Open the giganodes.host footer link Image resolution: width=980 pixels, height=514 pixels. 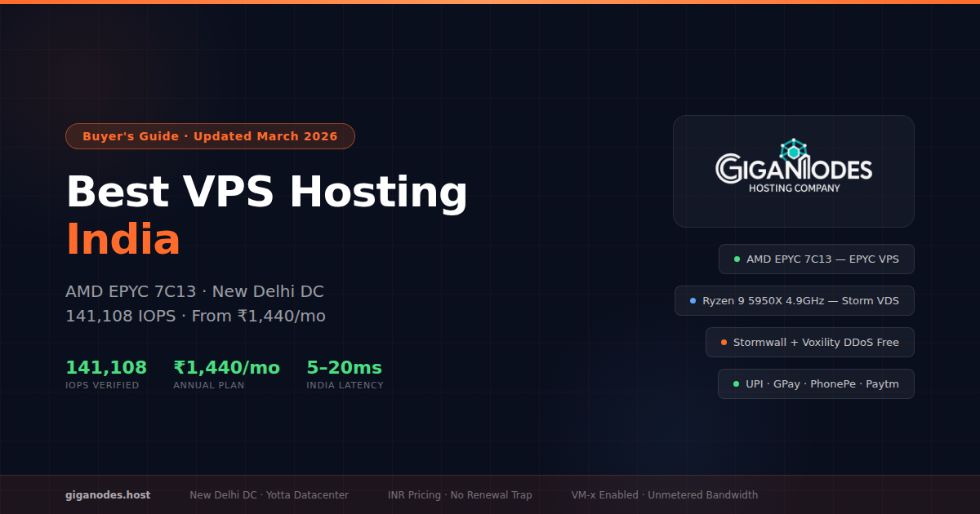[108, 495]
